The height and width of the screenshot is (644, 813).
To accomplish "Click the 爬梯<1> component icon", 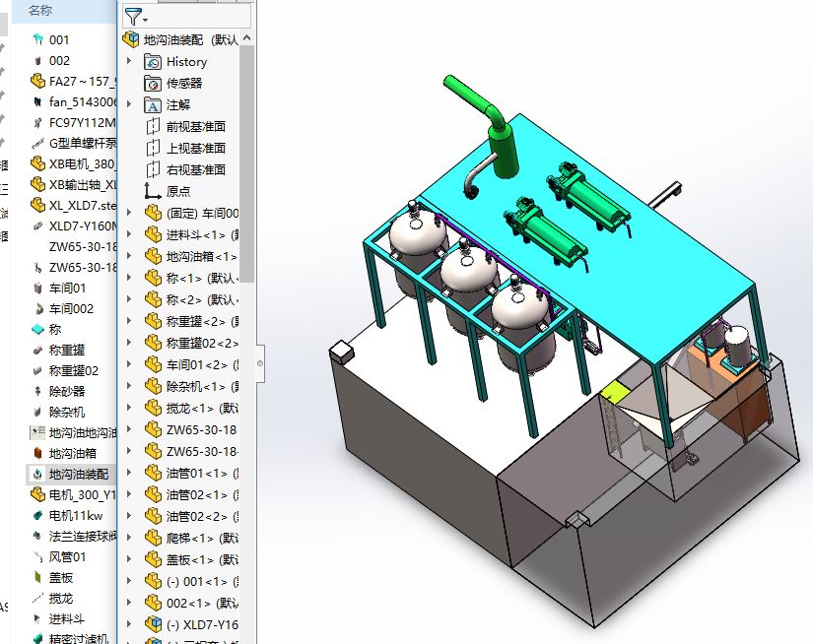I will [x=153, y=539].
